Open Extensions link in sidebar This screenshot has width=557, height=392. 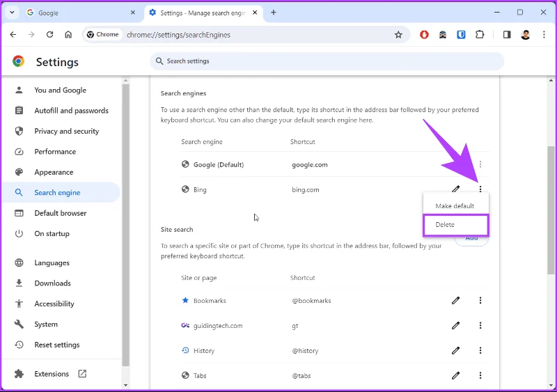point(61,374)
